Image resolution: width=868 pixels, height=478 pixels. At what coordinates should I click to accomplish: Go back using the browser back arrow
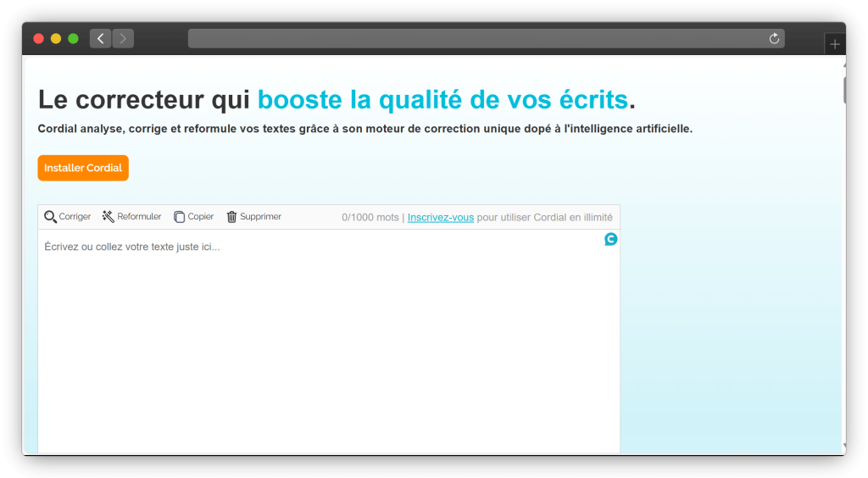(x=101, y=39)
